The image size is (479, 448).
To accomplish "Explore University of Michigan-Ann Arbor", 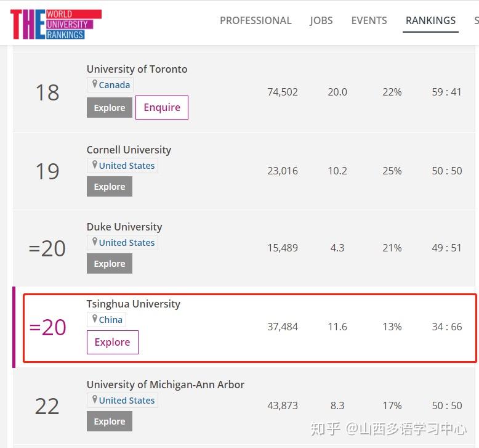I will pos(110,422).
